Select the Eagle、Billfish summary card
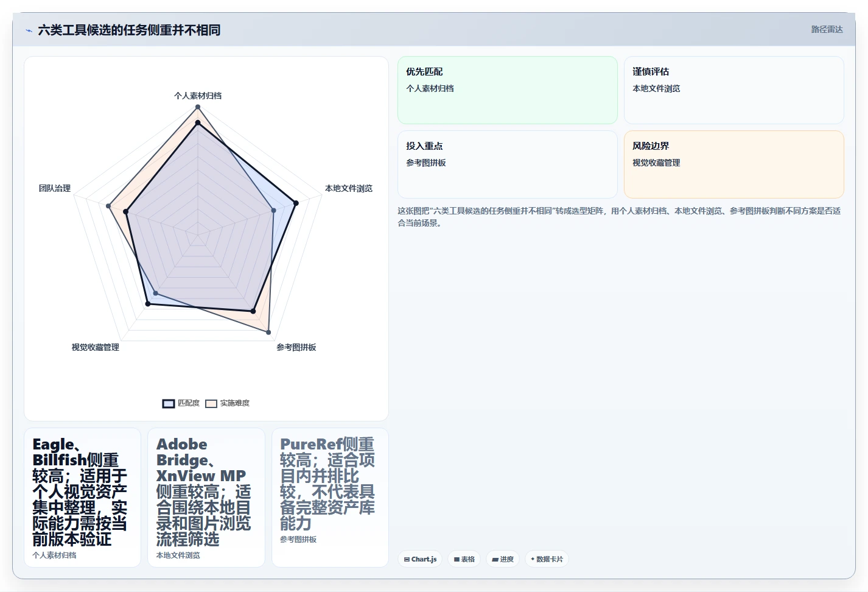Viewport: 868px width, 592px height. click(83, 498)
